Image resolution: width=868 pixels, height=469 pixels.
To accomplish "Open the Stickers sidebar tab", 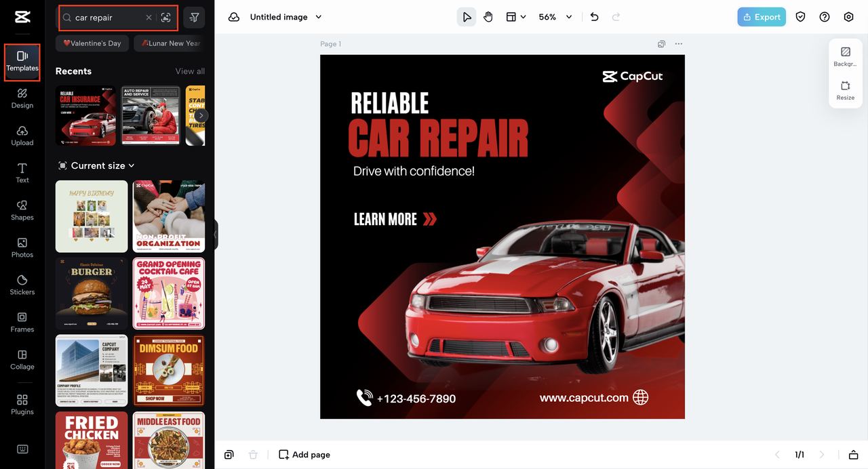I will click(x=22, y=285).
